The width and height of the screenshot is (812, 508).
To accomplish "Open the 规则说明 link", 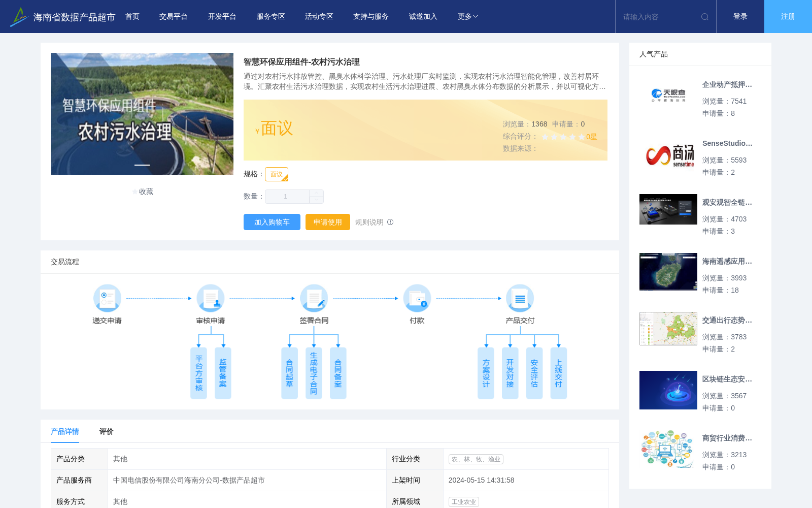I will pyautogui.click(x=369, y=222).
